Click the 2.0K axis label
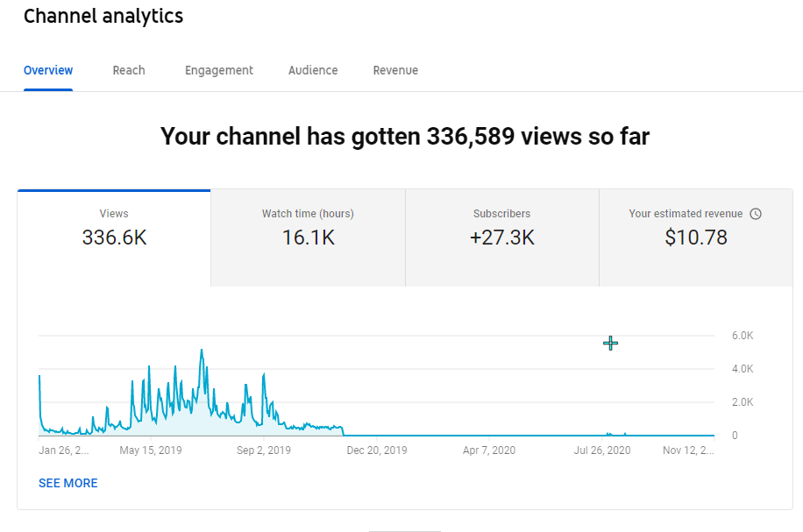The width and height of the screenshot is (803, 532). pos(743,402)
